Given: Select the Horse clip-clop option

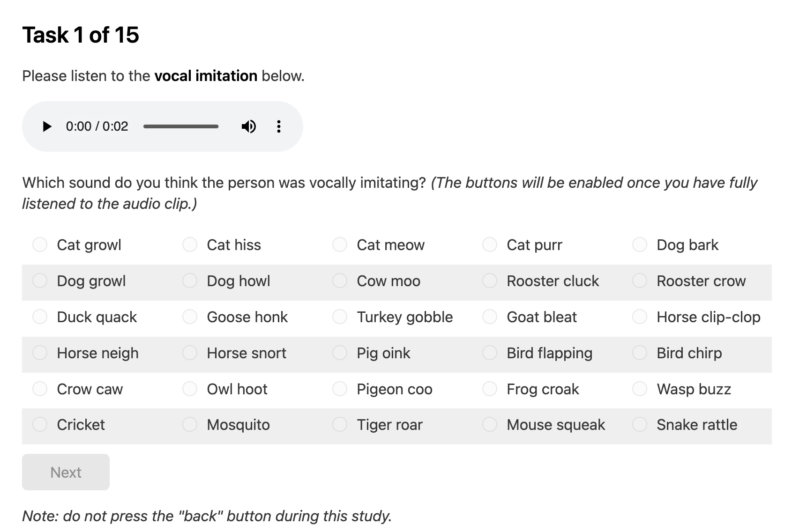Looking at the screenshot, I should pyautogui.click(x=640, y=317).
